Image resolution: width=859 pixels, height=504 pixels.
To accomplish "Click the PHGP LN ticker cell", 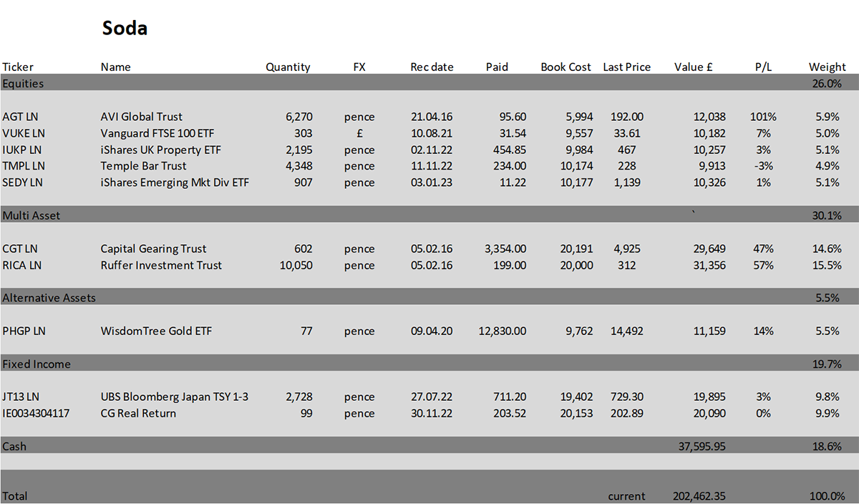I will [x=24, y=331].
